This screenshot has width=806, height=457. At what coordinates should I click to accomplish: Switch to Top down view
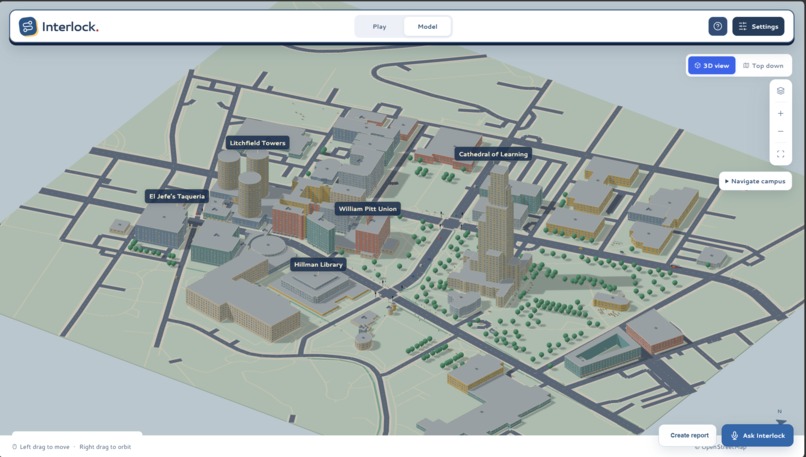pos(763,66)
